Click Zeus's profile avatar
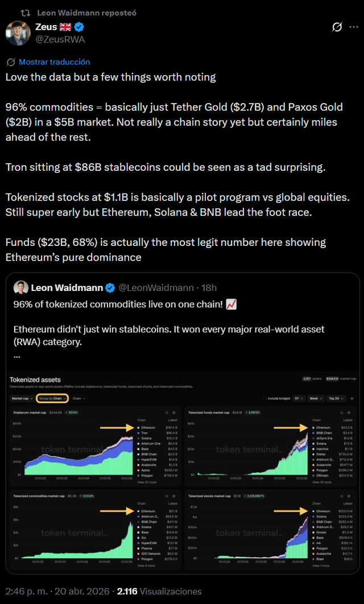This screenshot has width=364, height=604. point(18,33)
